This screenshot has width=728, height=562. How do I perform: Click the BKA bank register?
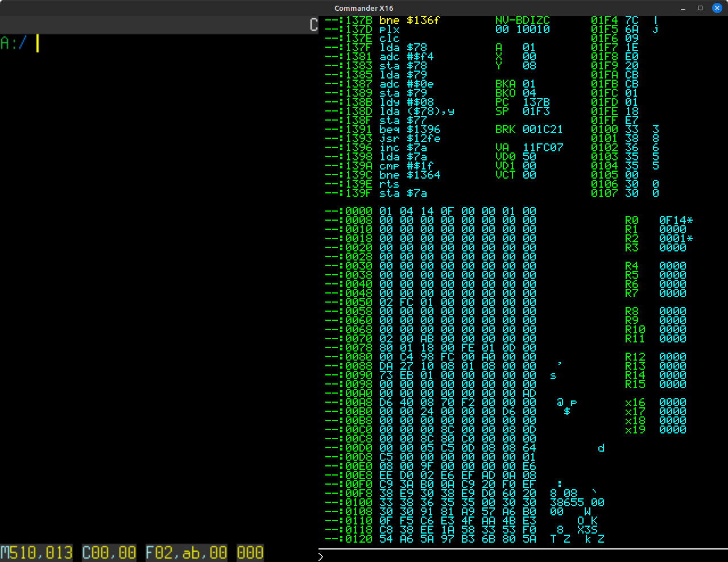point(516,84)
